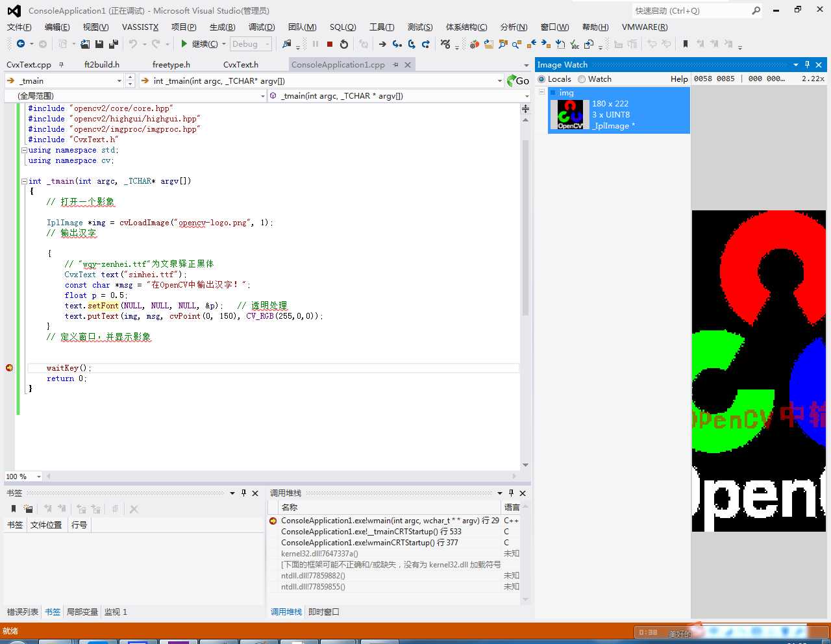Select the Watch radio button in Image Watch
831x644 pixels.
tap(582, 79)
